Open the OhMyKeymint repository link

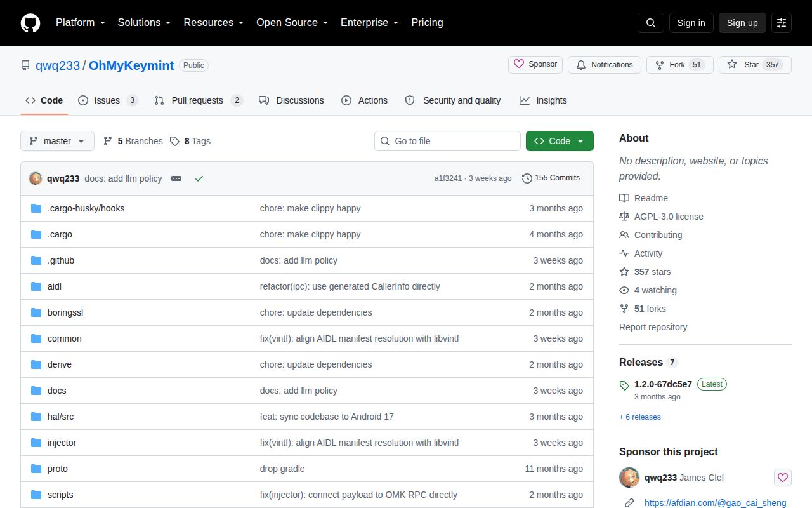pos(131,65)
